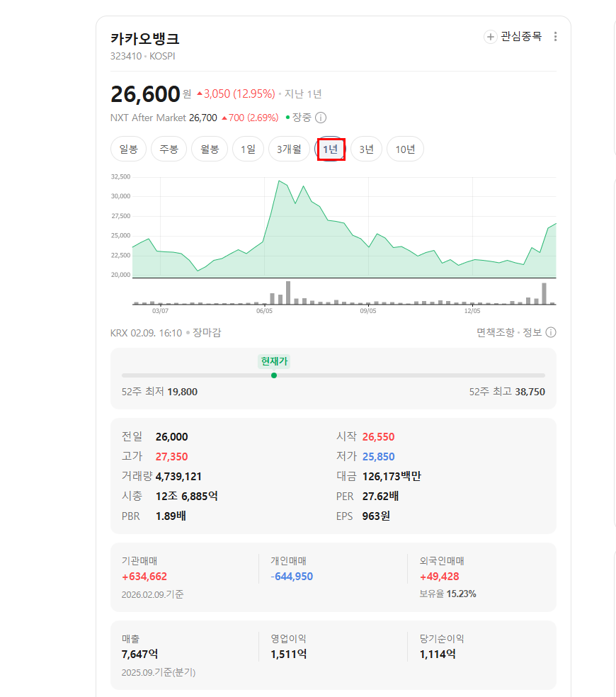Click the 당기순이익 value 1,114억

click(438, 654)
